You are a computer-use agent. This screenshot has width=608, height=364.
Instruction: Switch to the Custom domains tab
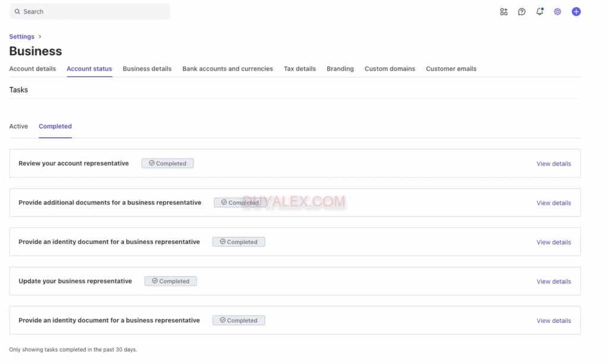point(389,69)
